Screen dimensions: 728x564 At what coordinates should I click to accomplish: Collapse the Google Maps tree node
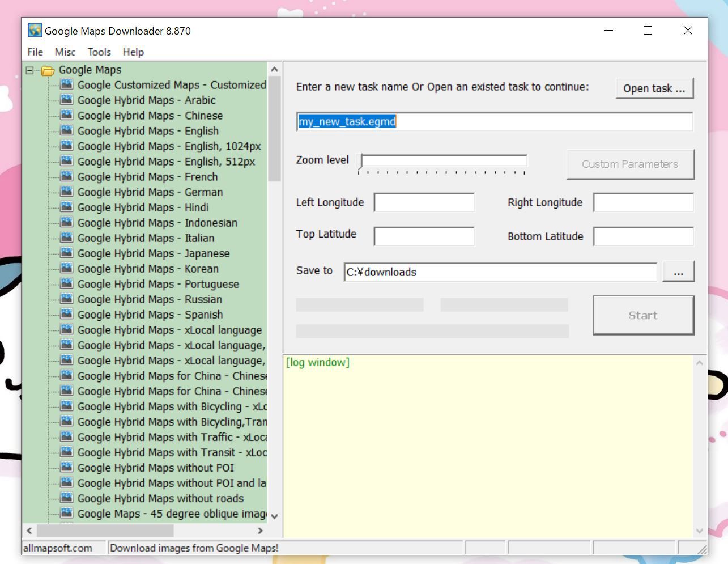click(x=29, y=70)
